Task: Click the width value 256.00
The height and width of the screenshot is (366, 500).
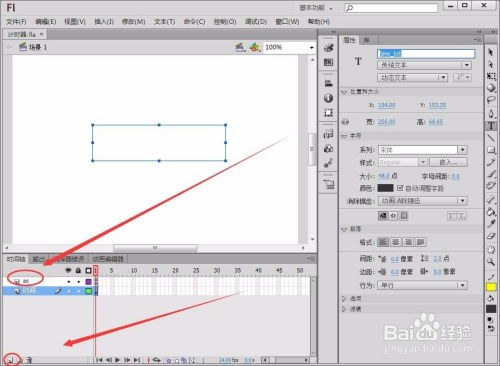Action: pyautogui.click(x=387, y=122)
